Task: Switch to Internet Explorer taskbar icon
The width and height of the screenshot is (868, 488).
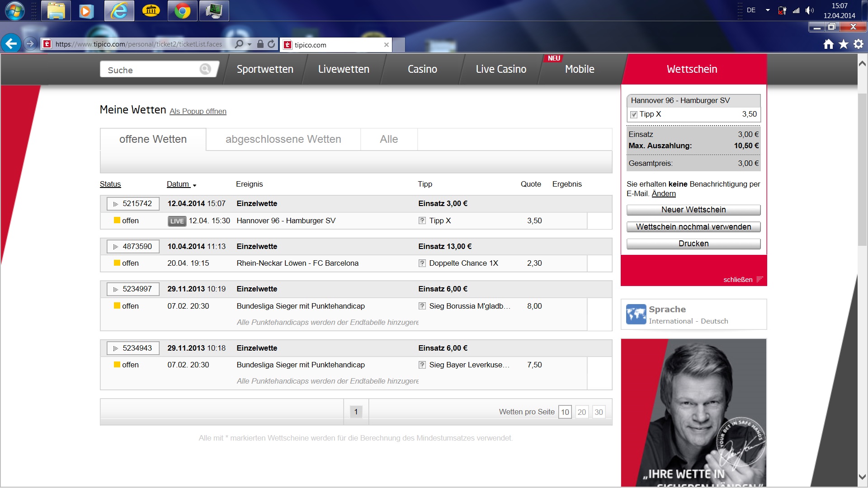Action: 119,11
